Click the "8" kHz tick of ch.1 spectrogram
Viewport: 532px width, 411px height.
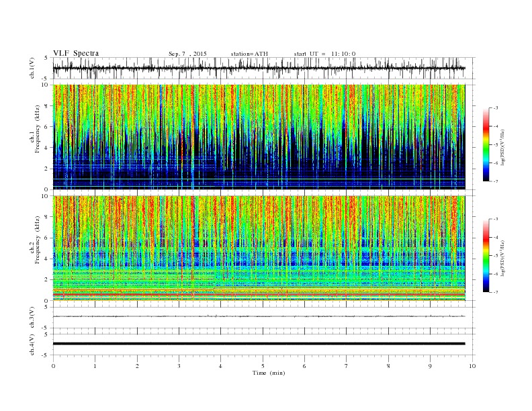click(47, 106)
